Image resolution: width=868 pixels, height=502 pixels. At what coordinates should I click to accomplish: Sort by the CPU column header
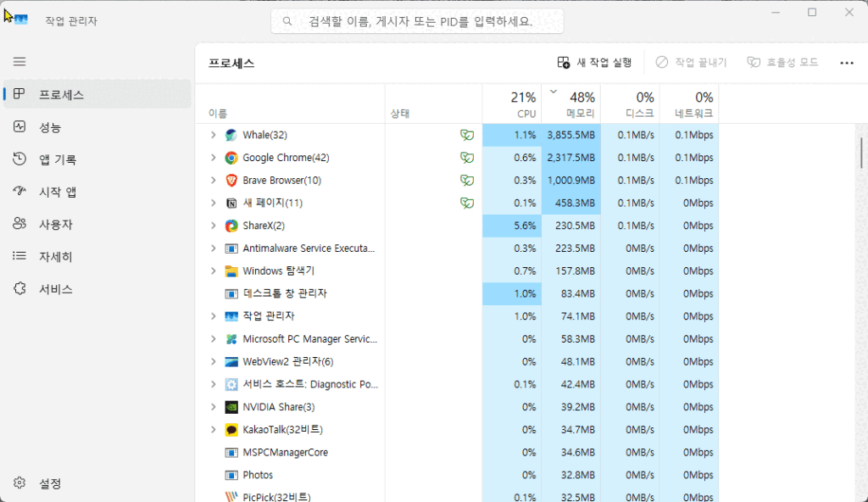512,104
